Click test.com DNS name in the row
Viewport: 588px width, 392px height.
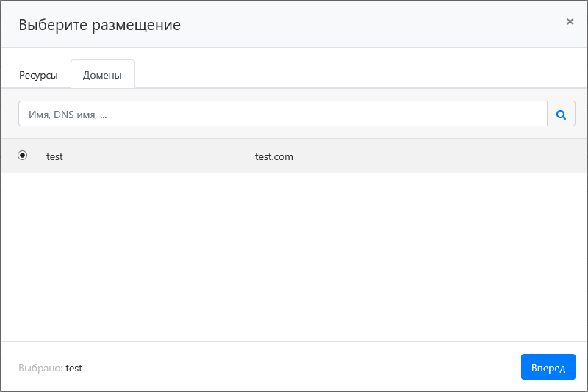(x=273, y=156)
